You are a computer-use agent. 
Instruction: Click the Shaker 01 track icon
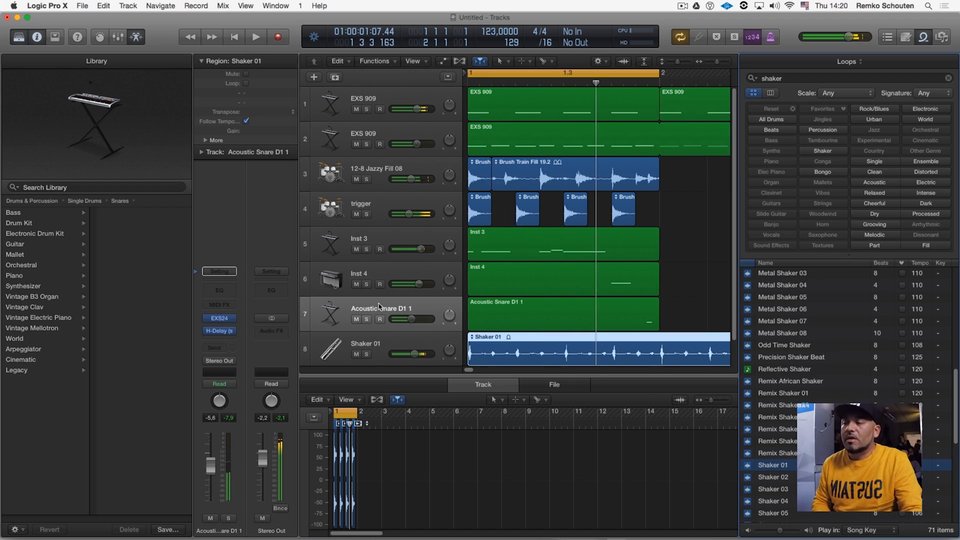pyautogui.click(x=331, y=349)
